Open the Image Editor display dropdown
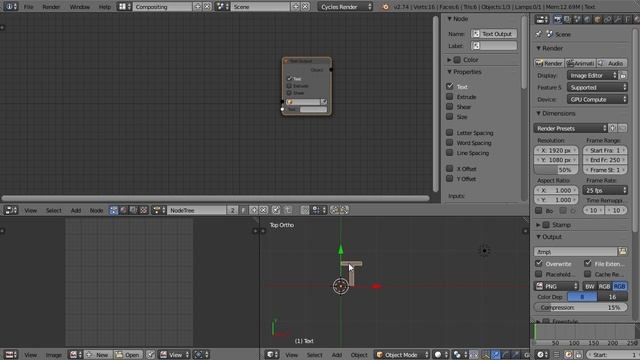 (592, 76)
